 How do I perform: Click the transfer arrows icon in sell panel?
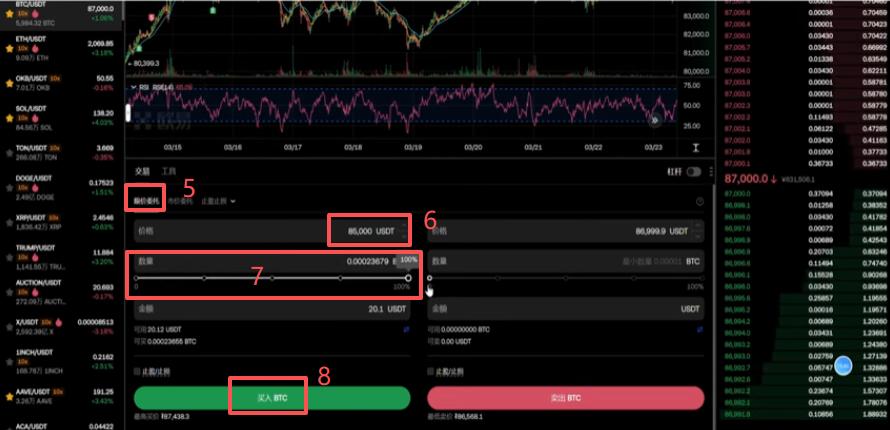(x=700, y=330)
